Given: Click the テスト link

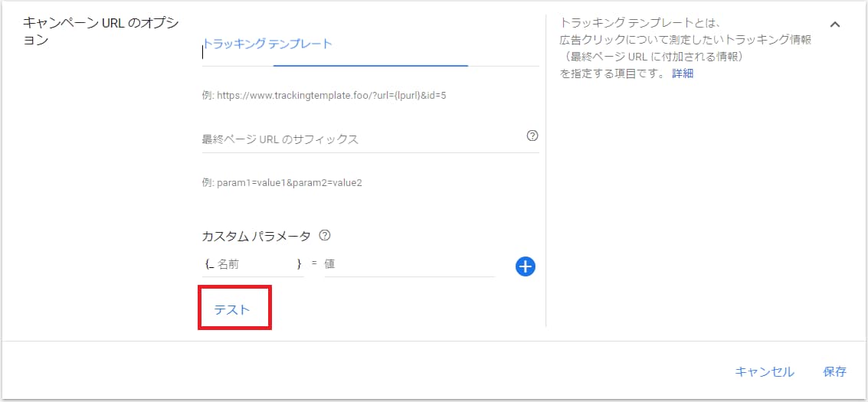Looking at the screenshot, I should click(232, 309).
